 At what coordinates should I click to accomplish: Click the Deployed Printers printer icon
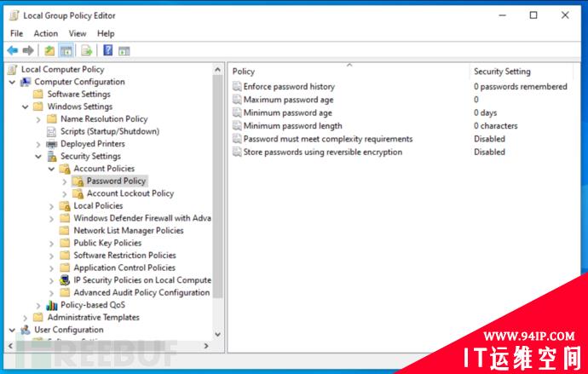51,144
